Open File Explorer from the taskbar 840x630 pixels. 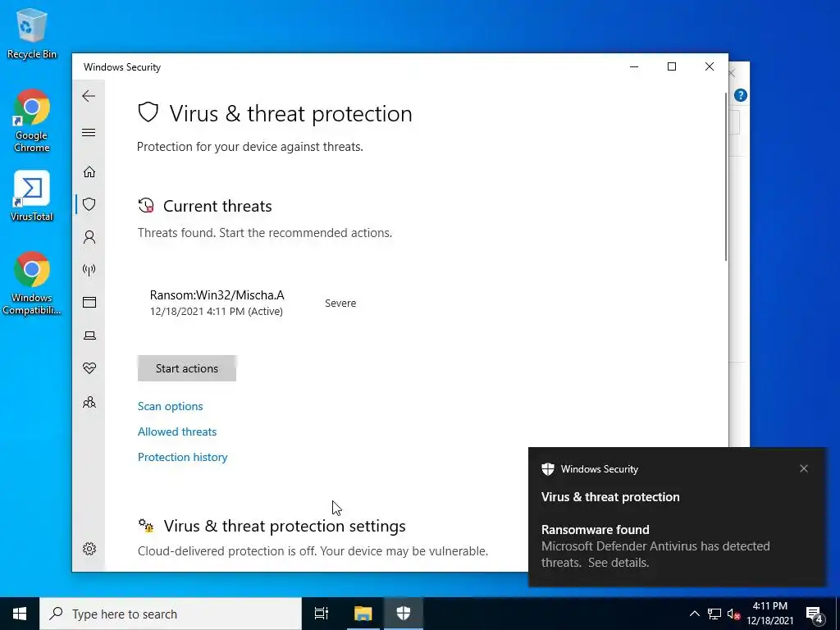click(363, 614)
